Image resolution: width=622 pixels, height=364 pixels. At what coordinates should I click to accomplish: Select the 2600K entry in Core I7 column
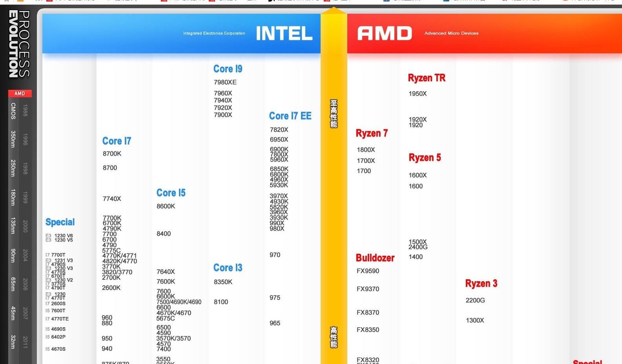point(111,288)
